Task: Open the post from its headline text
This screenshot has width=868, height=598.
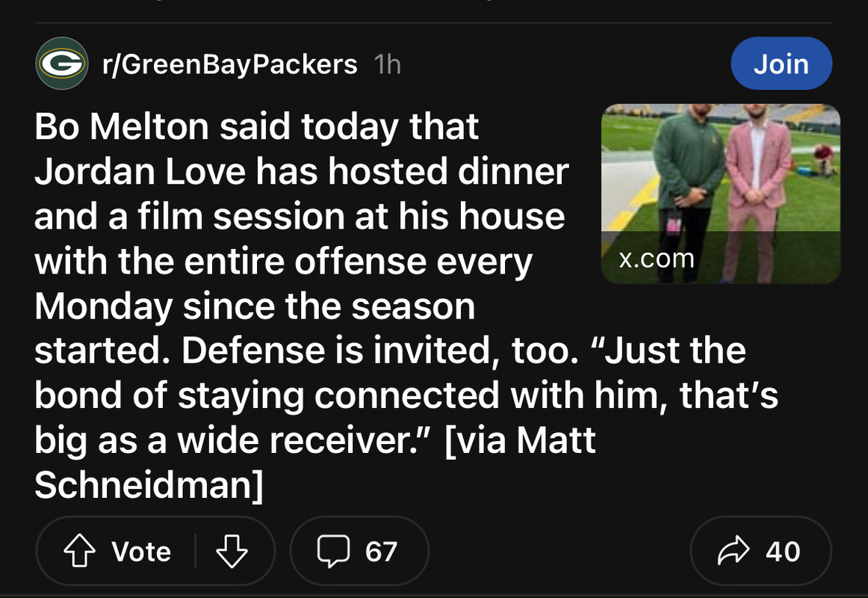Action: [x=406, y=305]
